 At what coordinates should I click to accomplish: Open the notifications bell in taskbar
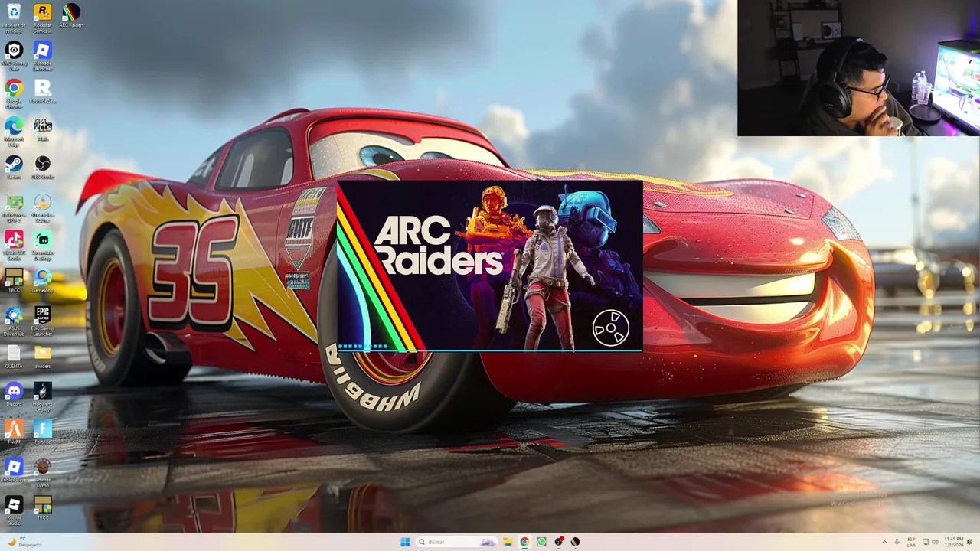tap(971, 542)
